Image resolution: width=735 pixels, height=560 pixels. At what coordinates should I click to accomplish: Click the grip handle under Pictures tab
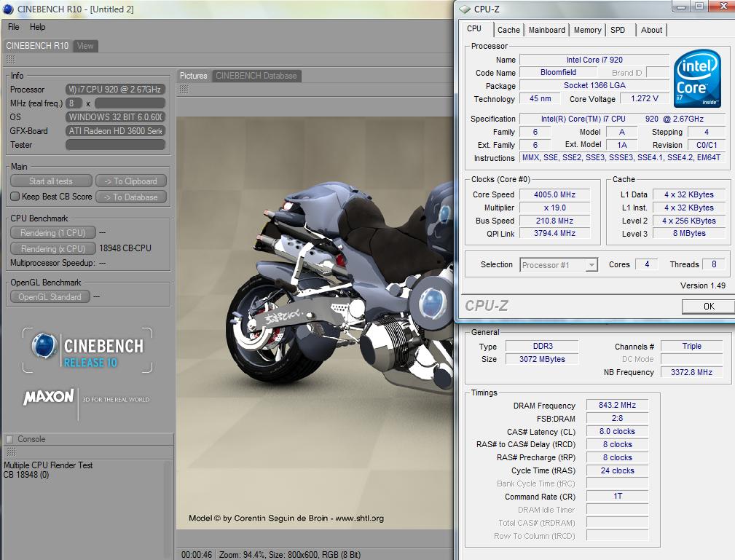tap(184, 89)
